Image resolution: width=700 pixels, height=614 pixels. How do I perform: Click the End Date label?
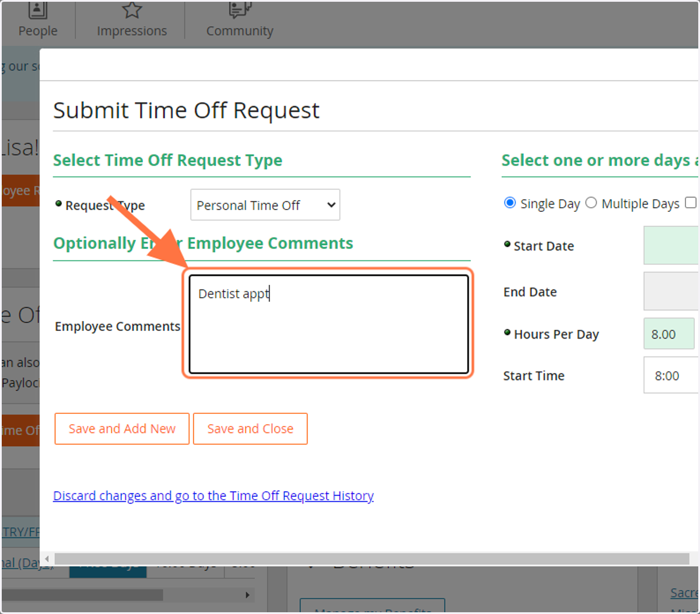530,292
